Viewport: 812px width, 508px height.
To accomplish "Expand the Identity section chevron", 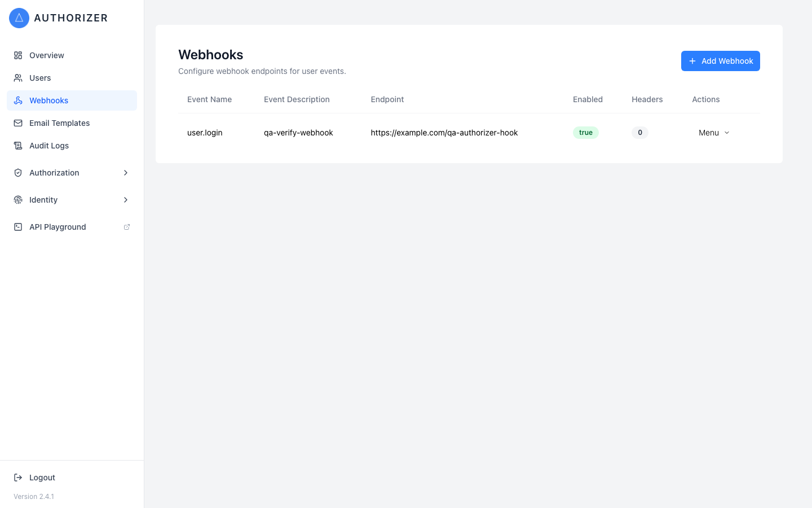I will (126, 200).
